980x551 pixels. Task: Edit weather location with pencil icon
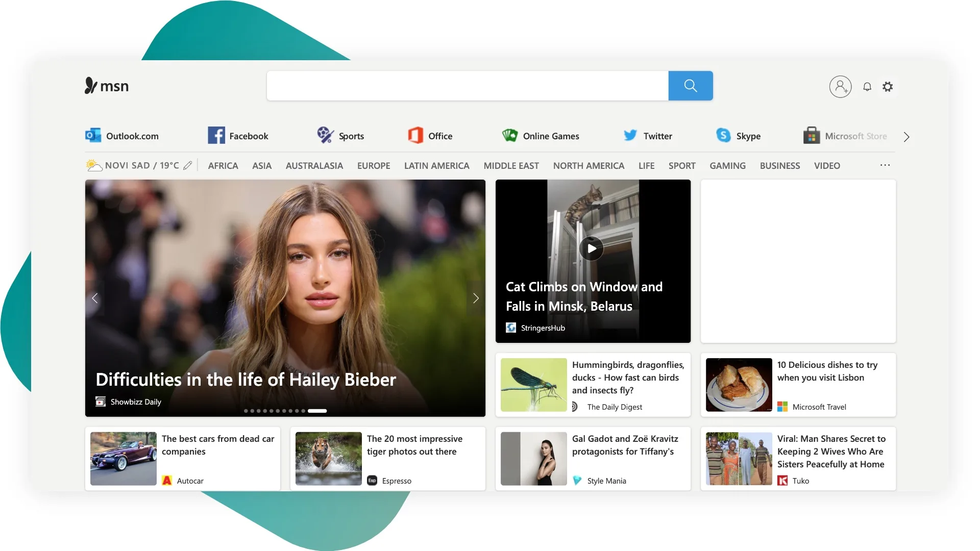[x=188, y=165]
